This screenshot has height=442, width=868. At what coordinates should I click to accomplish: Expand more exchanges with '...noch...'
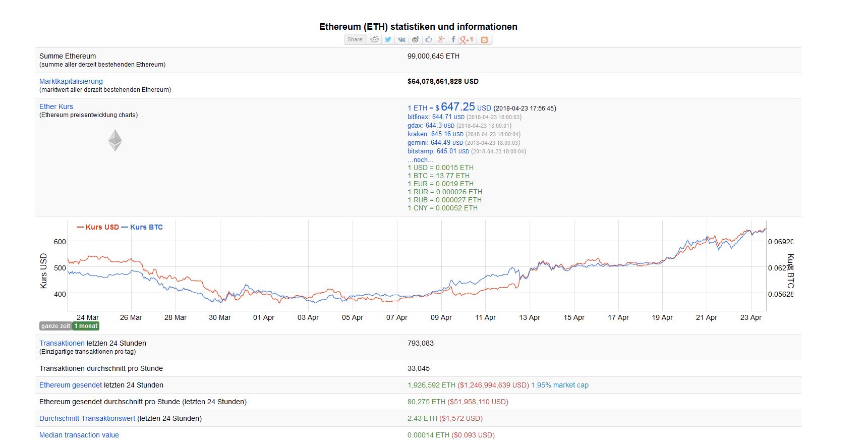click(421, 159)
